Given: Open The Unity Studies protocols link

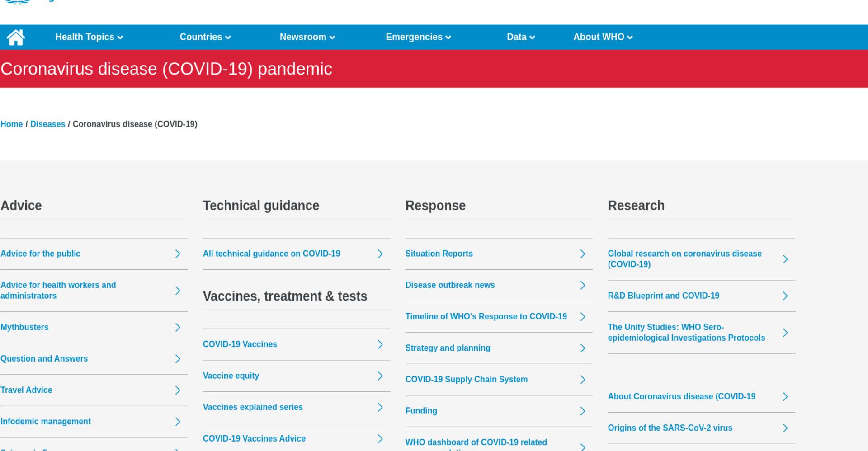Looking at the screenshot, I should pos(686,333).
